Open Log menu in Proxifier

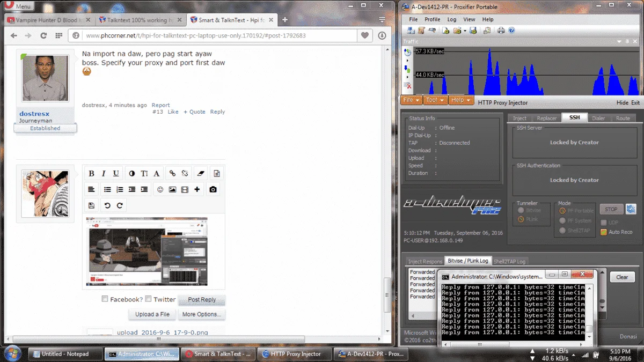452,19
